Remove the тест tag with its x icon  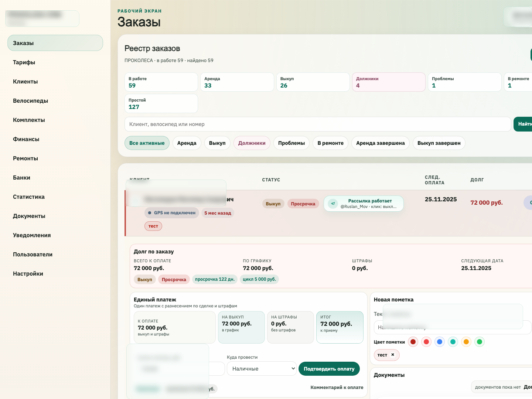(x=393, y=355)
